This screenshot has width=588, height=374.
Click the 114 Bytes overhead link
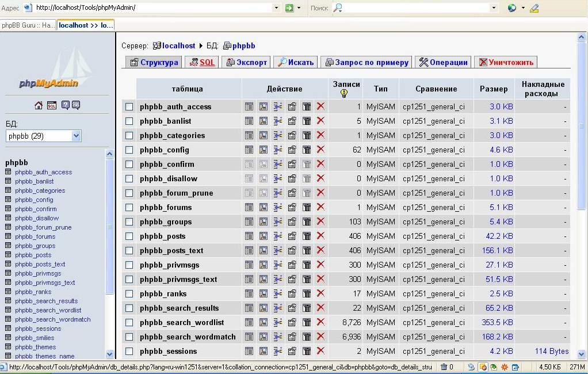click(x=552, y=351)
